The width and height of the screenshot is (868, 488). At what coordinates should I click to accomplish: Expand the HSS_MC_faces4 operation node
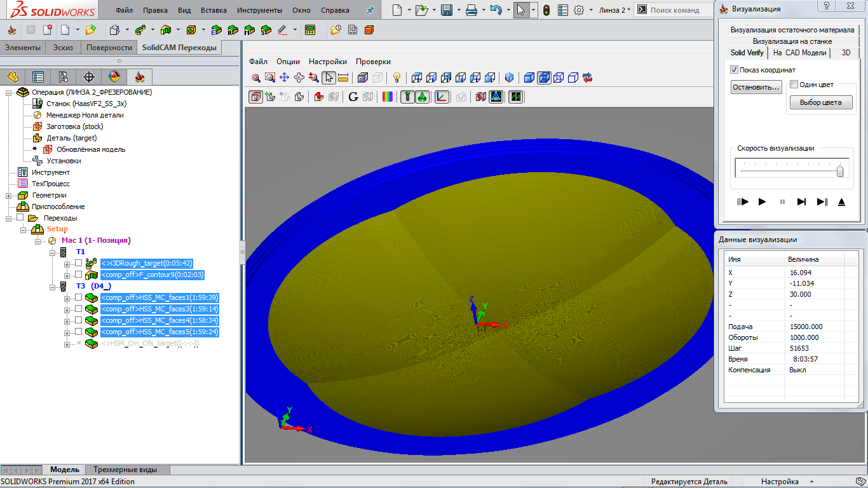tap(67, 321)
